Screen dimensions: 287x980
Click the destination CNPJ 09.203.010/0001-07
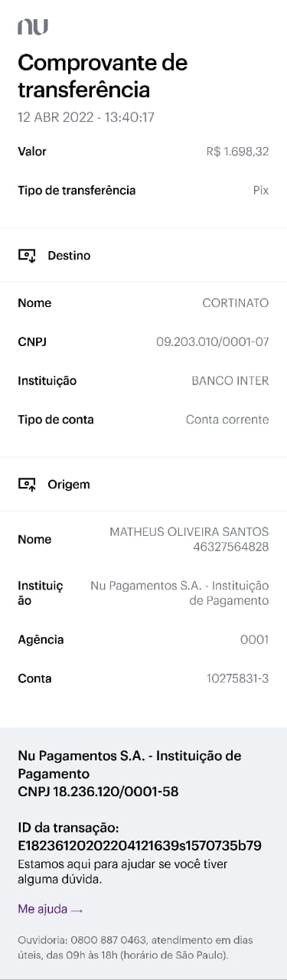point(213,341)
